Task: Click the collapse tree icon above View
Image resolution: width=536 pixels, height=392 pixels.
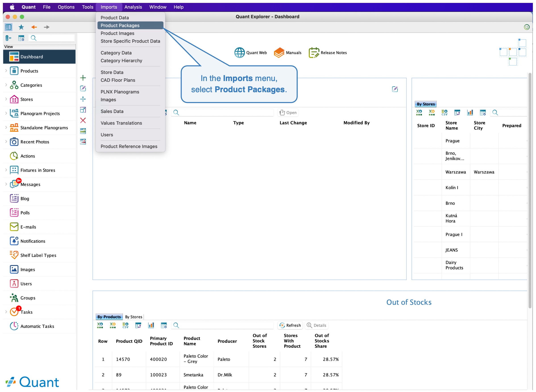Action: click(x=8, y=38)
